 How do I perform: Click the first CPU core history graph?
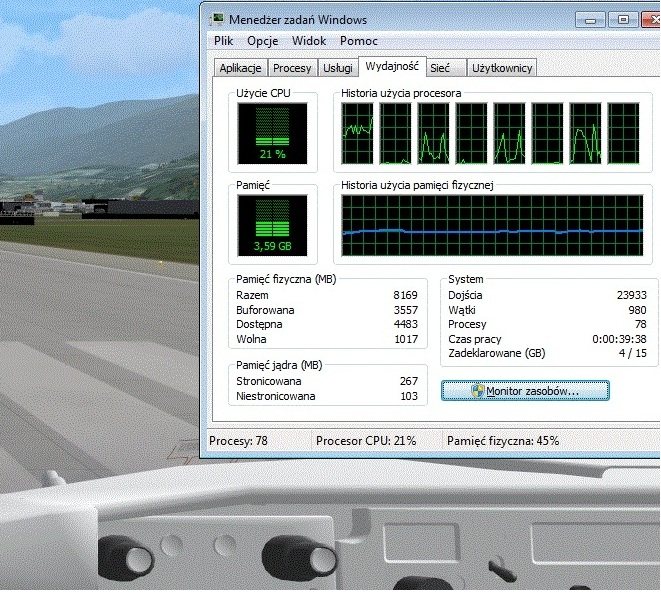click(358, 133)
